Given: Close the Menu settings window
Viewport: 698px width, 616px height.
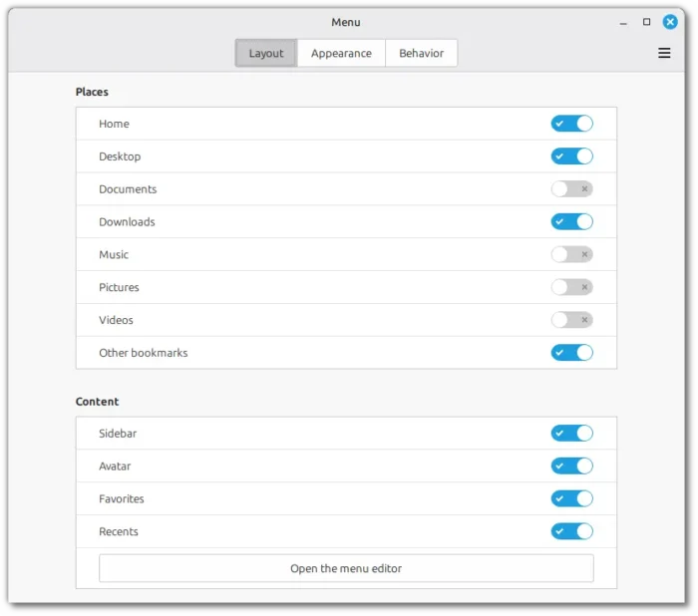Looking at the screenshot, I should (670, 22).
